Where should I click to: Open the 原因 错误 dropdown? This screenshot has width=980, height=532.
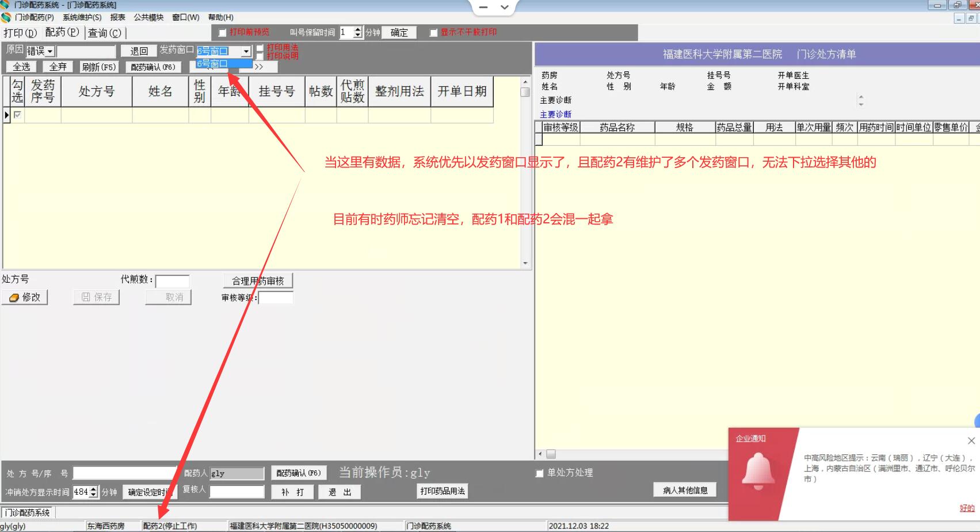tap(50, 52)
